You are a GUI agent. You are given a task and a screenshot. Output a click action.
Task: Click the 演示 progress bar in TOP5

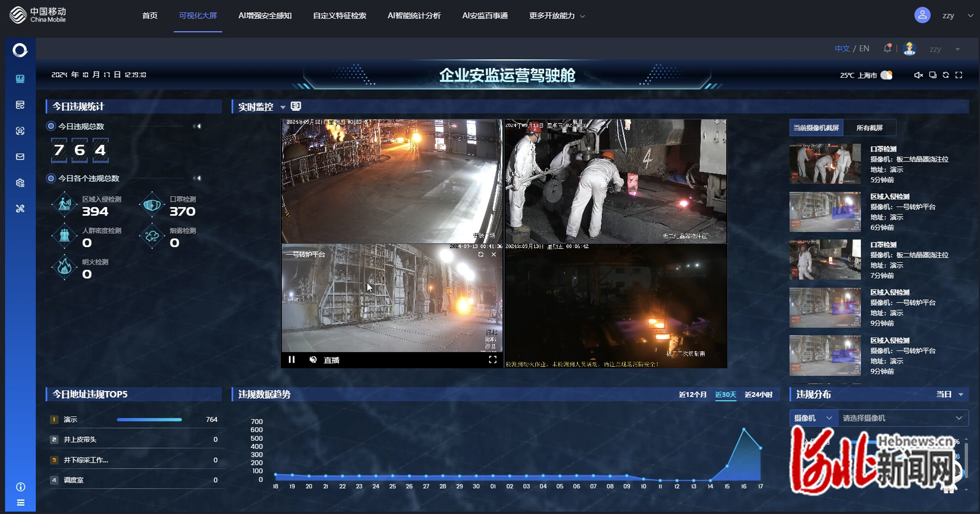tap(149, 420)
